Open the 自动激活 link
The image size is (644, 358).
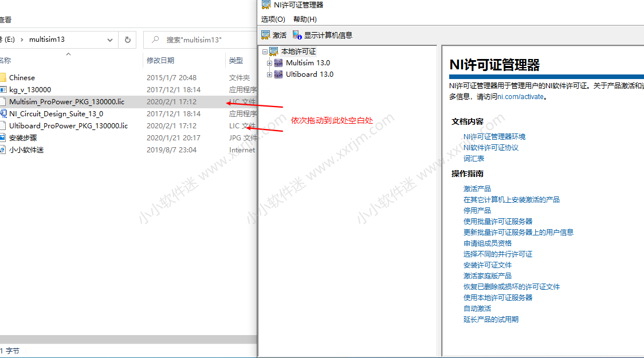tap(477, 309)
